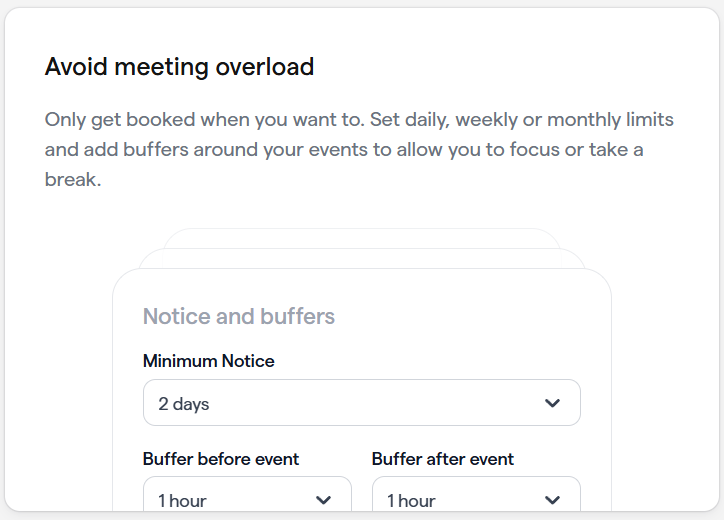Click the rearmost stacked card's top edge
724x520 pixels.
pyautogui.click(x=361, y=235)
